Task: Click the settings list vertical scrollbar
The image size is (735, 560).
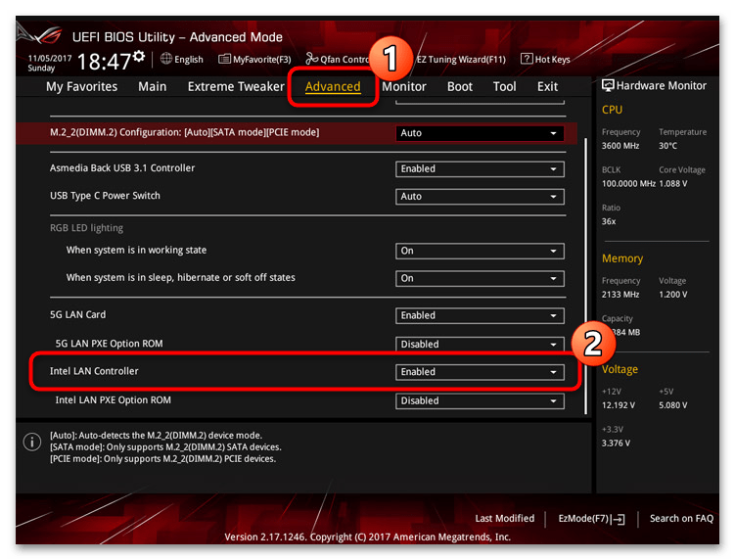Action: [585, 276]
